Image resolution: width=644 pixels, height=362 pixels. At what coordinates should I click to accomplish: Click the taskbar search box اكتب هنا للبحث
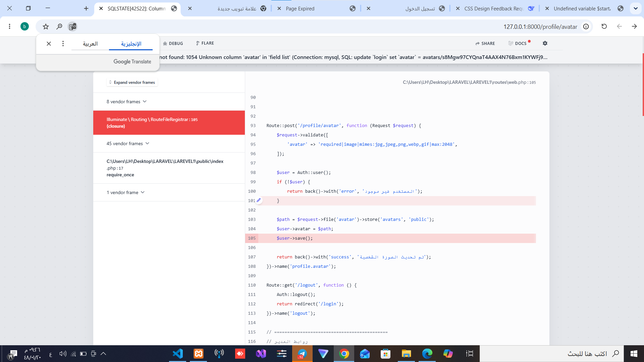point(552,354)
